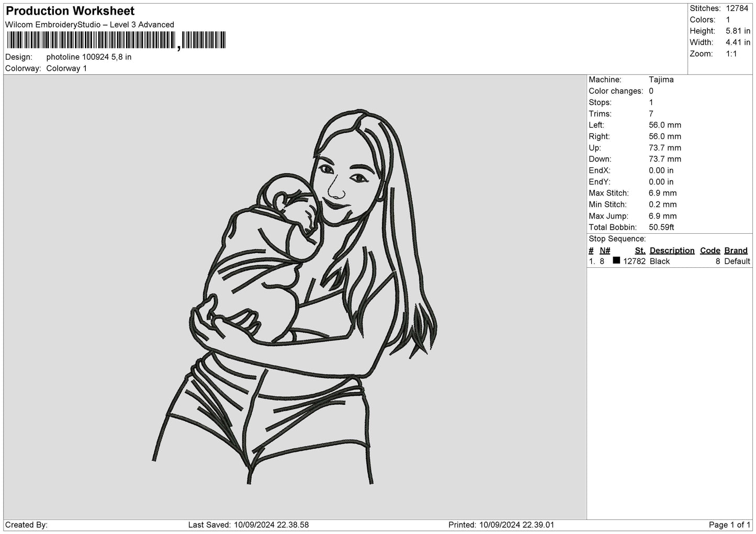
Task: Click the Height value 5.81 in
Action: pos(738,31)
